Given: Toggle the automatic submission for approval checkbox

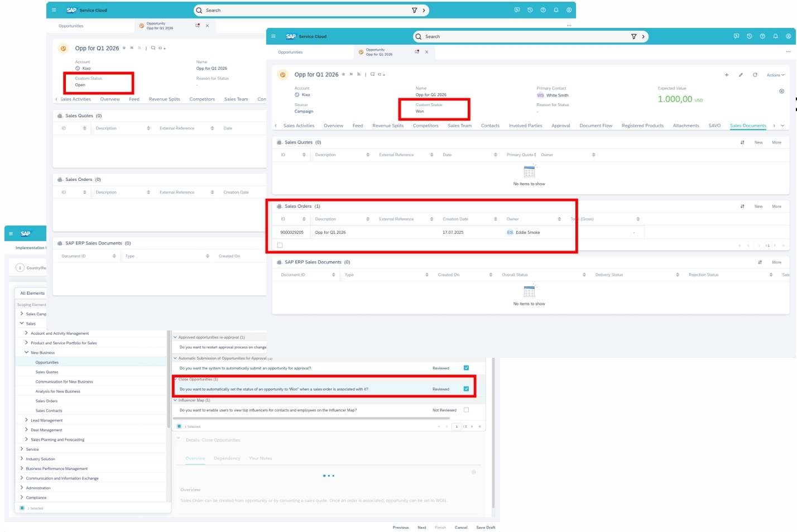Looking at the screenshot, I should pyautogui.click(x=466, y=368).
